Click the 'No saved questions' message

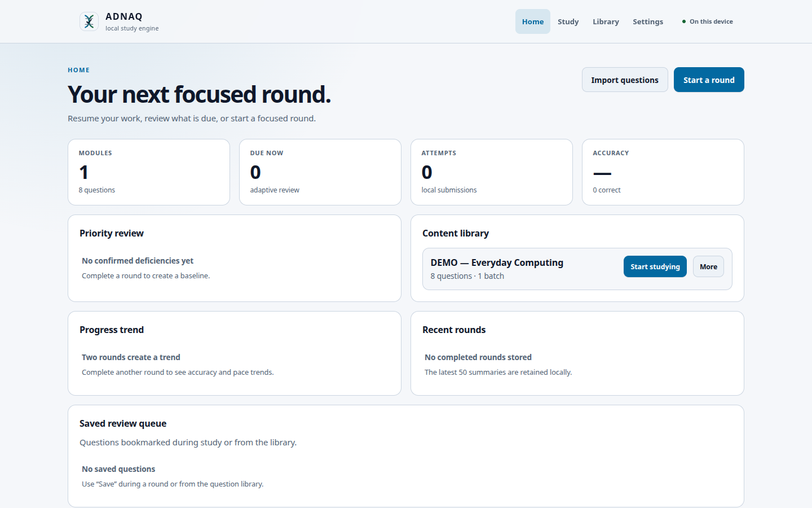click(x=118, y=469)
